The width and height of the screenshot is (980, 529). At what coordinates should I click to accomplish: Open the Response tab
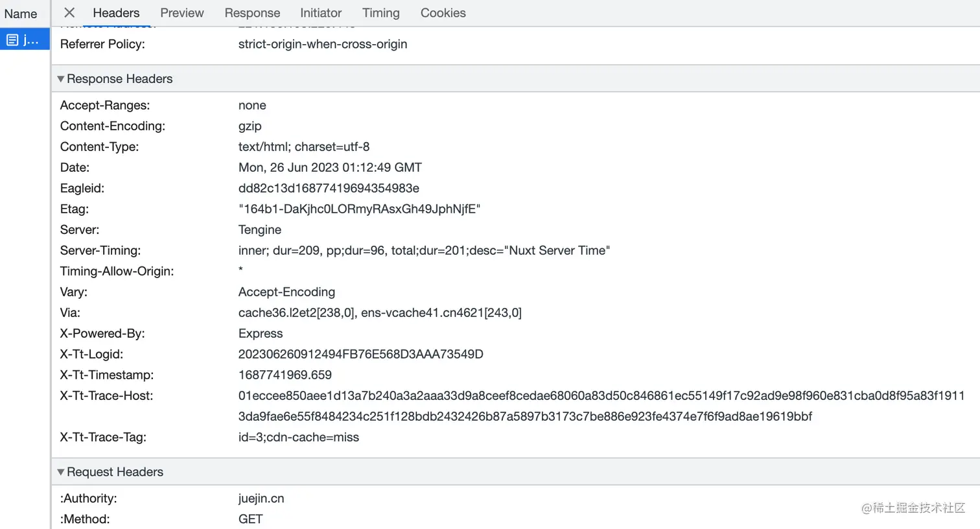[x=252, y=13]
